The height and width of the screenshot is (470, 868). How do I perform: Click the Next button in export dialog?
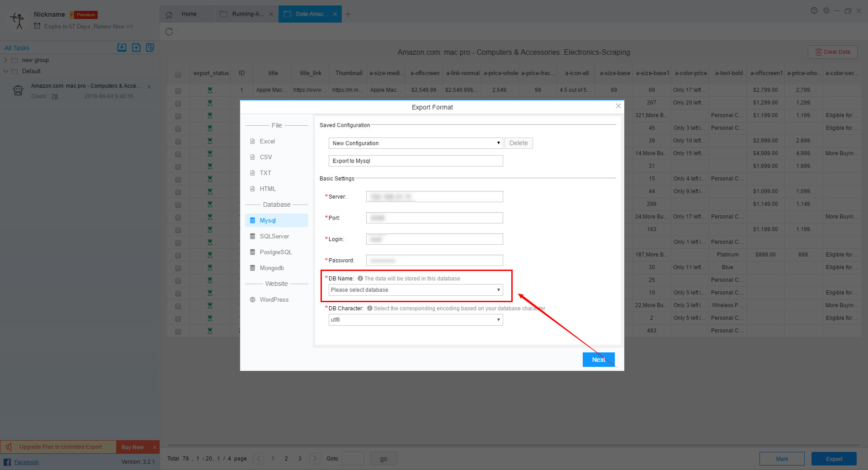tap(598, 360)
